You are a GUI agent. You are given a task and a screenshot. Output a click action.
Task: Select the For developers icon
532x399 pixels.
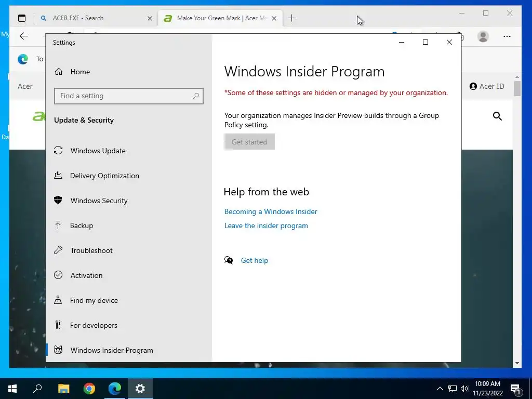tap(58, 325)
